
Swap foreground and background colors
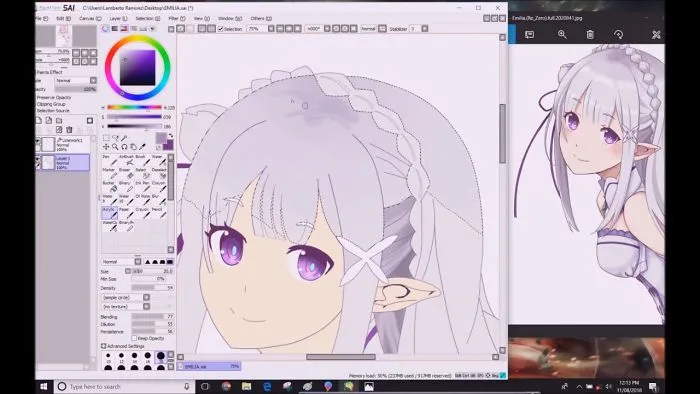pyautogui.click(x=170, y=135)
